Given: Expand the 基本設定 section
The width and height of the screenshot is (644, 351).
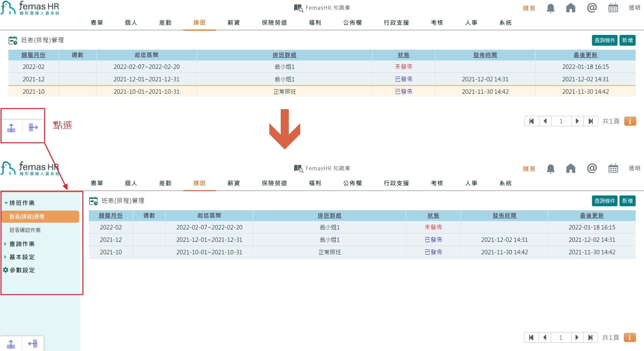Looking at the screenshot, I should (5, 257).
